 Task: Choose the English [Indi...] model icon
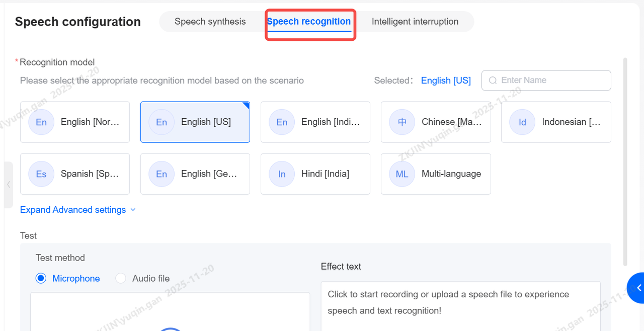(x=282, y=122)
